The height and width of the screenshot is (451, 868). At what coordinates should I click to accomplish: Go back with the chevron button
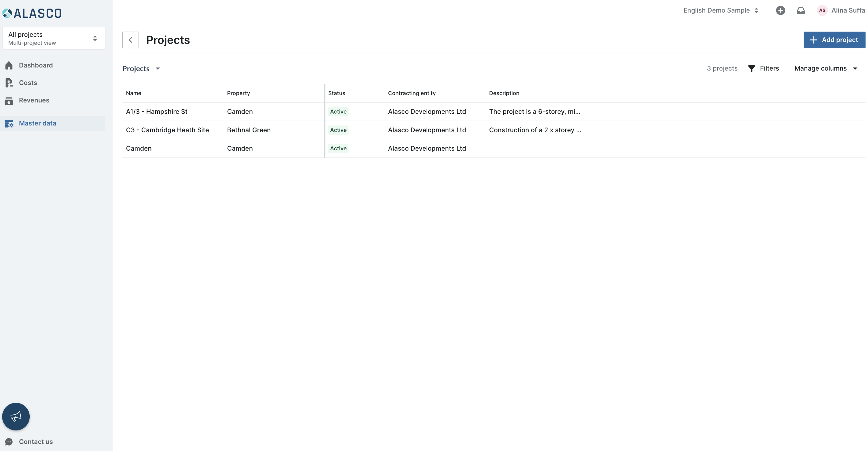point(130,40)
